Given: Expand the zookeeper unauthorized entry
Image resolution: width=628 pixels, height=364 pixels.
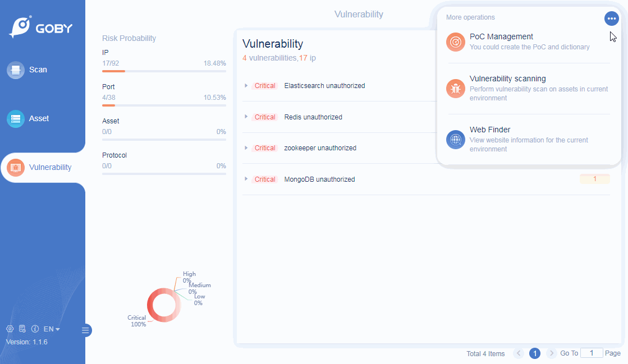Looking at the screenshot, I should [x=246, y=148].
